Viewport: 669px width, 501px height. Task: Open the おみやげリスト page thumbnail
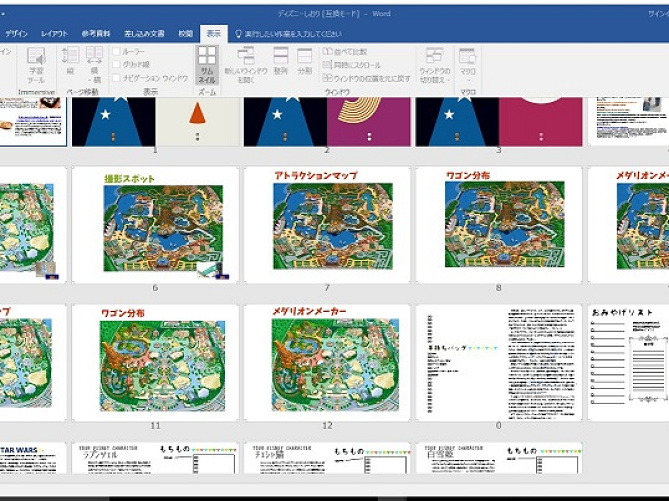[628, 363]
